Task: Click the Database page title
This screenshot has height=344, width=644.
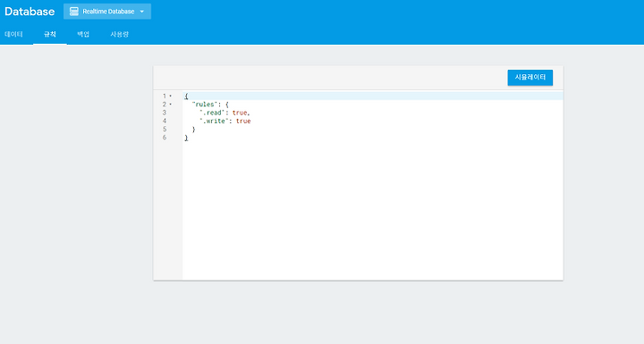Action: click(x=30, y=12)
